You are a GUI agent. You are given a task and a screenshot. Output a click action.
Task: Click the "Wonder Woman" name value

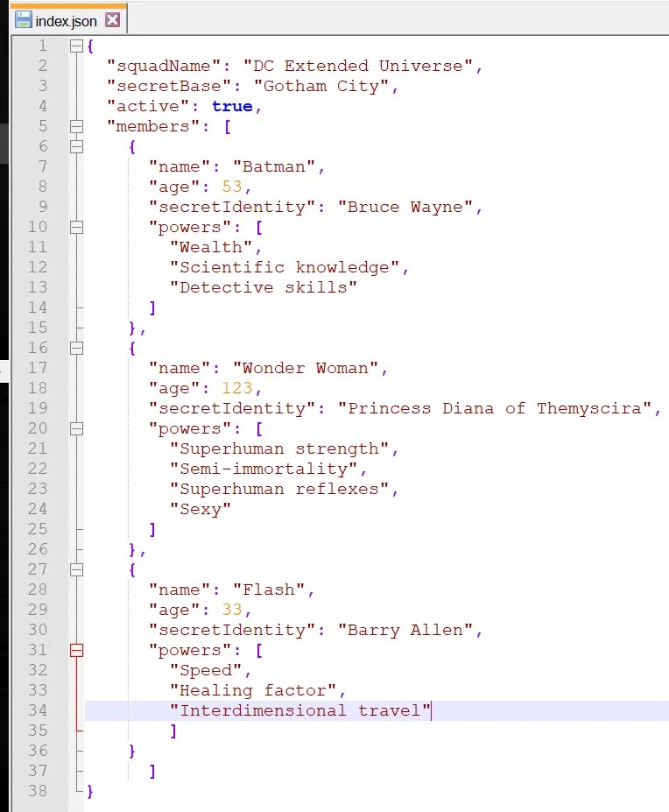306,368
